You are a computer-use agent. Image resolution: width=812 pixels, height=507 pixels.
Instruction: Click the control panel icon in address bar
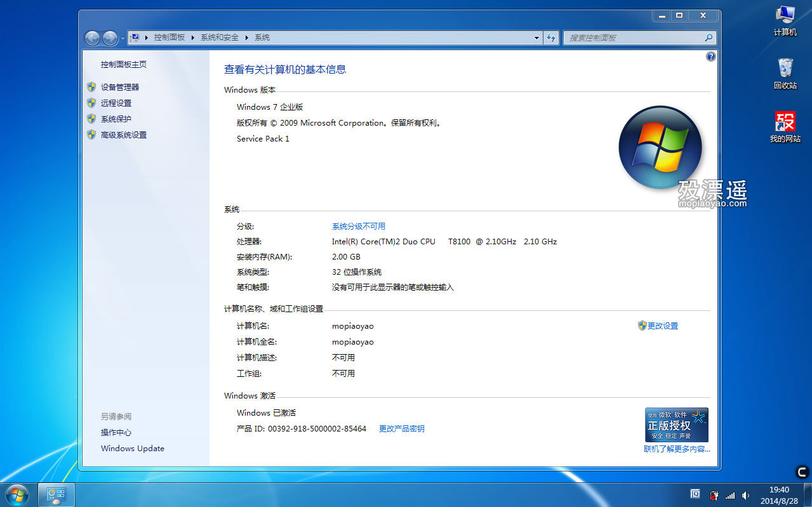coord(135,37)
